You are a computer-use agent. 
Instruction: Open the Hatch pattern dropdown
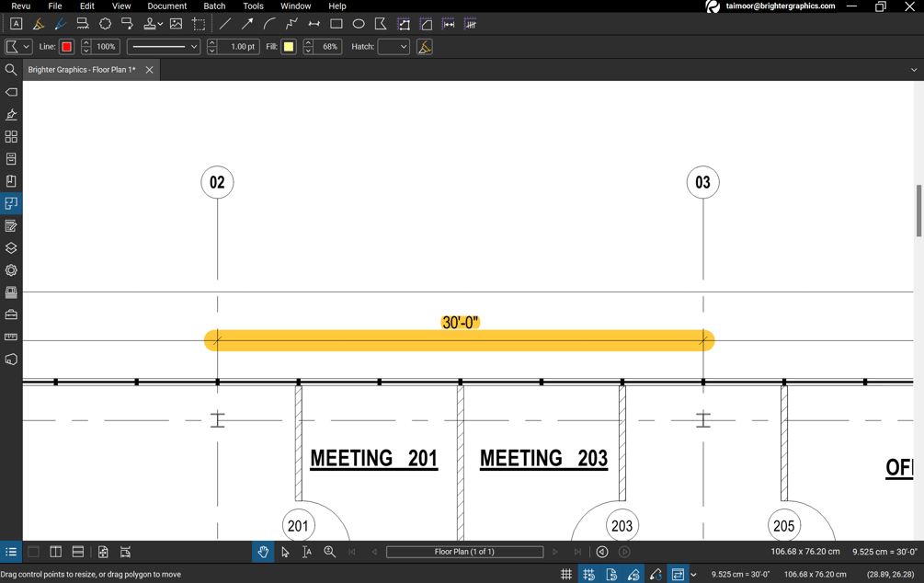pyautogui.click(x=393, y=46)
